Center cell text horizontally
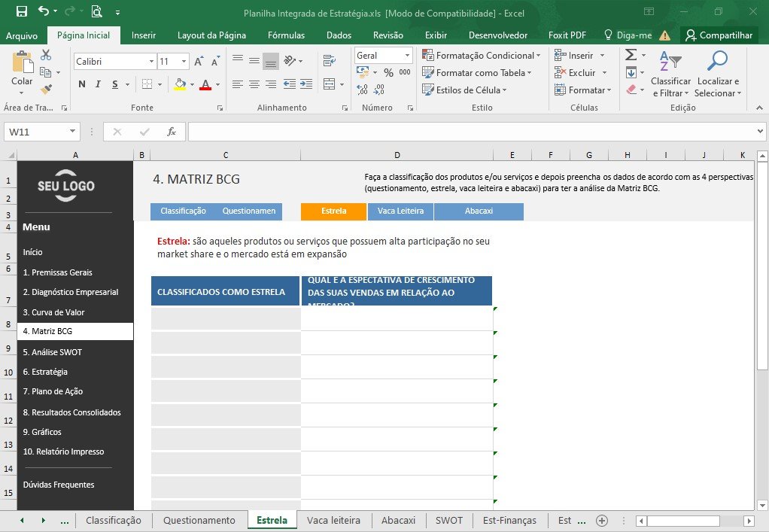Viewport: 769px width, 532px height. point(254,84)
